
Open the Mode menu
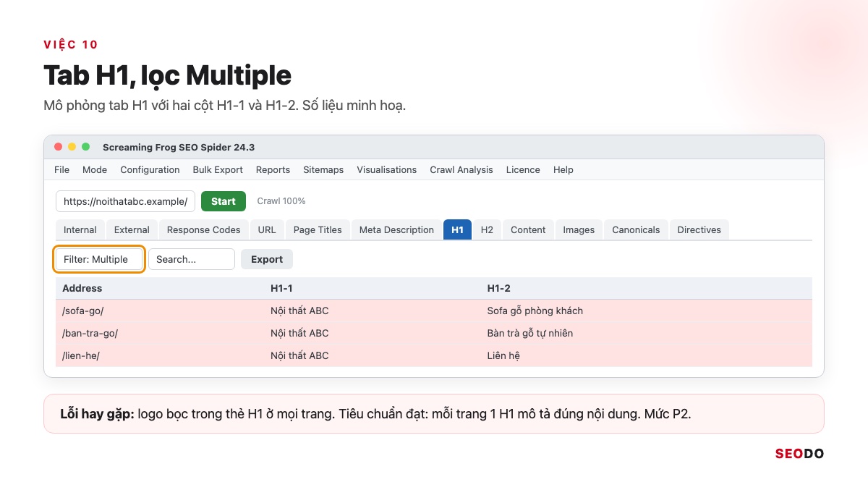95,169
